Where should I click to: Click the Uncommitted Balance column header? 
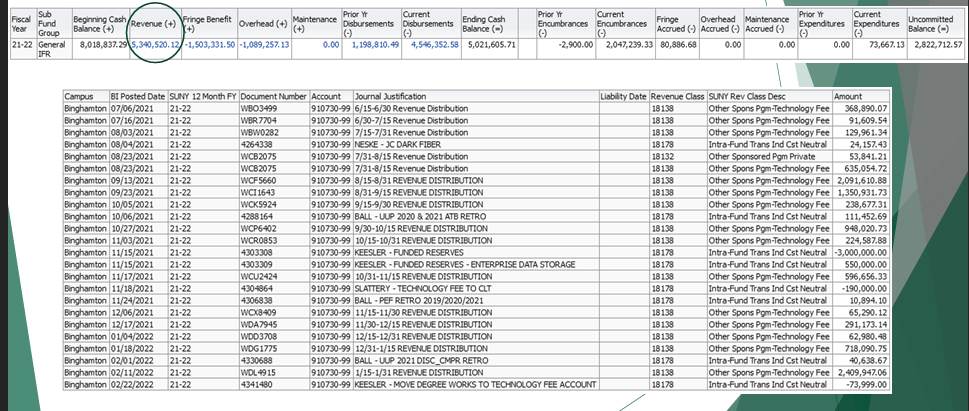tap(935, 23)
